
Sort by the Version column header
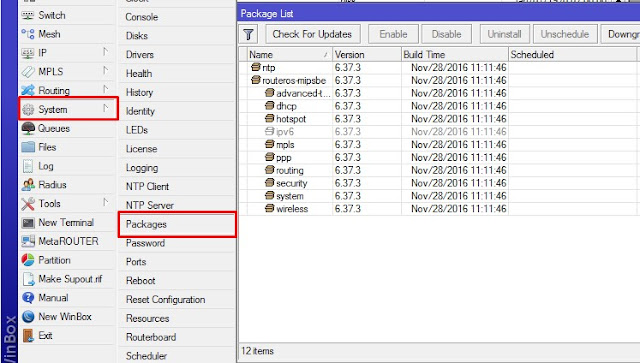[x=367, y=54]
